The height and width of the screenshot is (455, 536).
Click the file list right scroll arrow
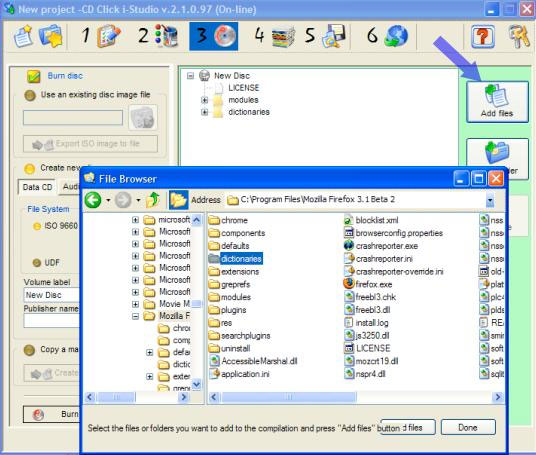click(498, 397)
